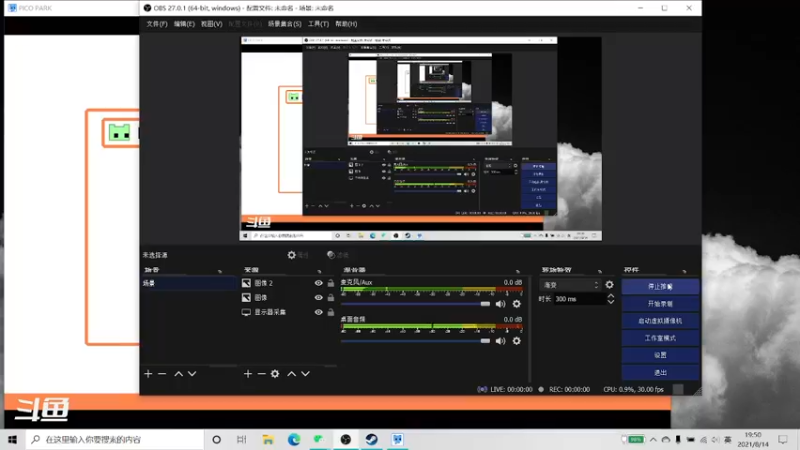Viewport: 800px width, 450px height.
Task: Add a new source with plus icon
Action: (248, 374)
